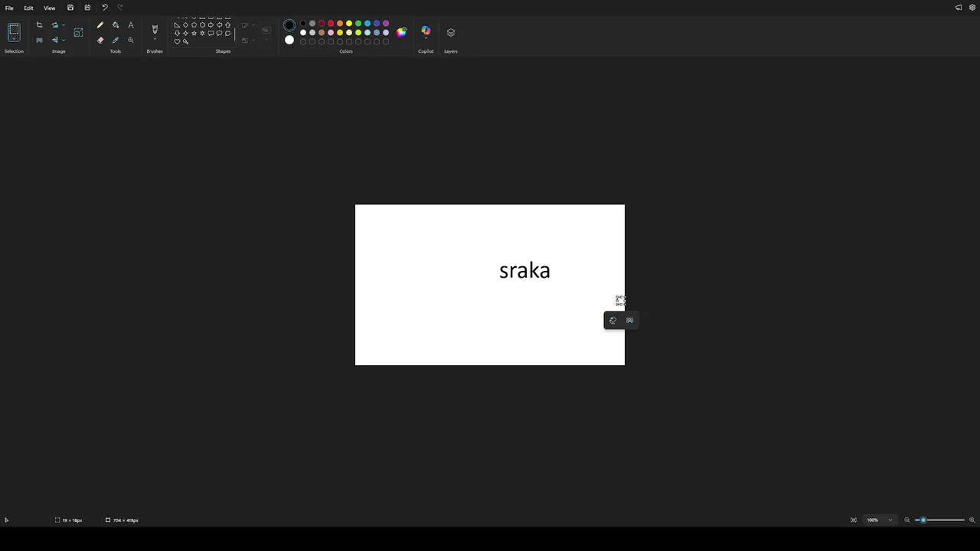
Task: Click the word sraka on canvas
Action: click(x=524, y=270)
